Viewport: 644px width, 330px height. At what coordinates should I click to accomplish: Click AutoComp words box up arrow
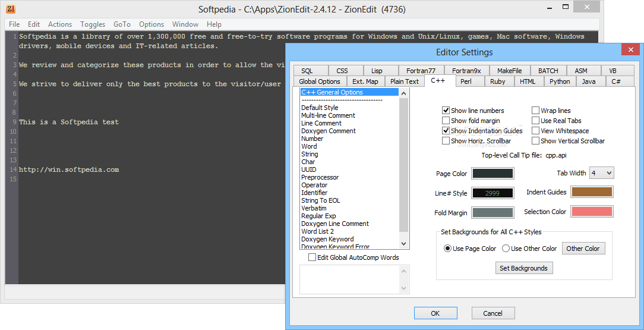click(x=403, y=271)
